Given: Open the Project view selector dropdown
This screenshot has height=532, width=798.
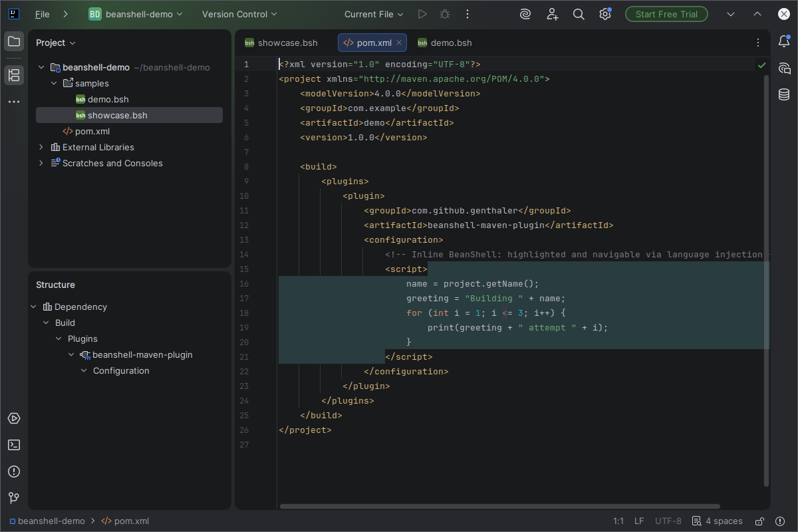Looking at the screenshot, I should pos(56,43).
